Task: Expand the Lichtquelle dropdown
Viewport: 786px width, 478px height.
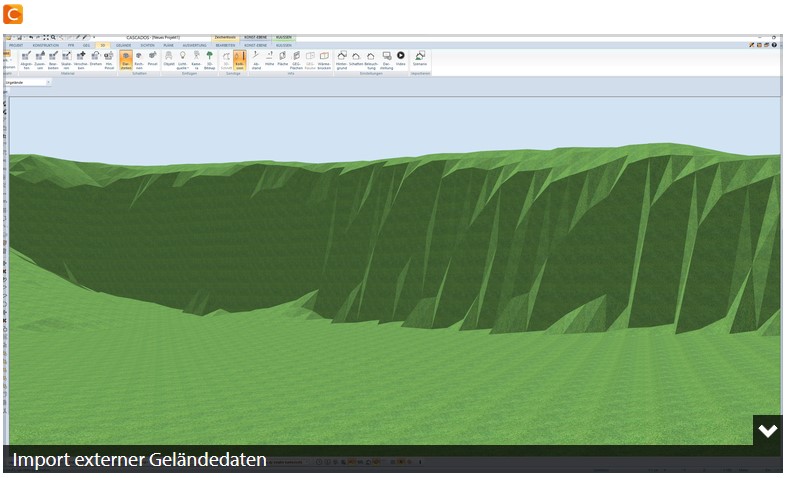Action: click(182, 60)
